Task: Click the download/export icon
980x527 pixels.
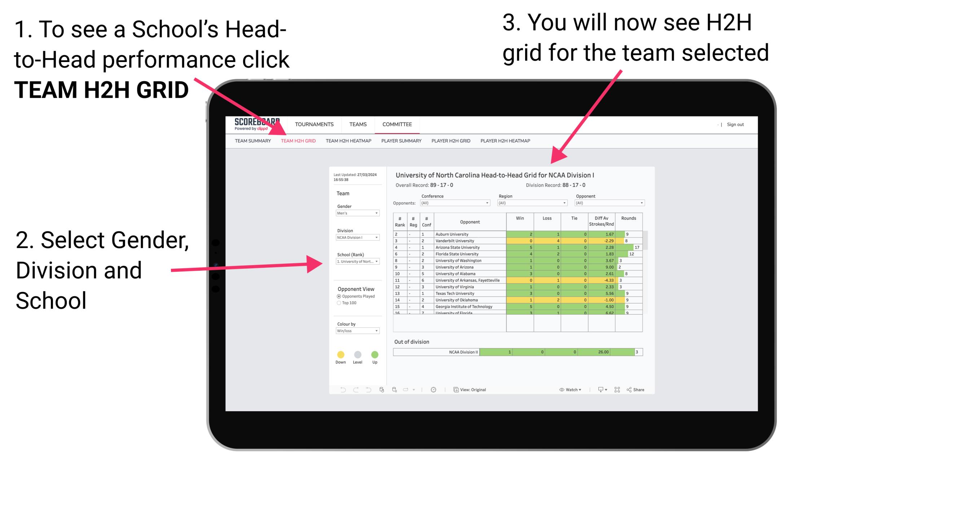Action: click(599, 389)
